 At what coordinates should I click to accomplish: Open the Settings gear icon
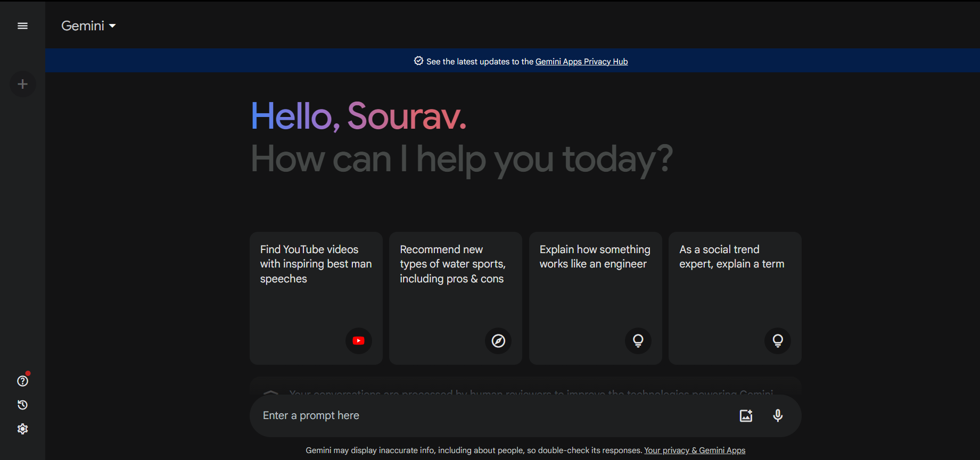coord(22,429)
